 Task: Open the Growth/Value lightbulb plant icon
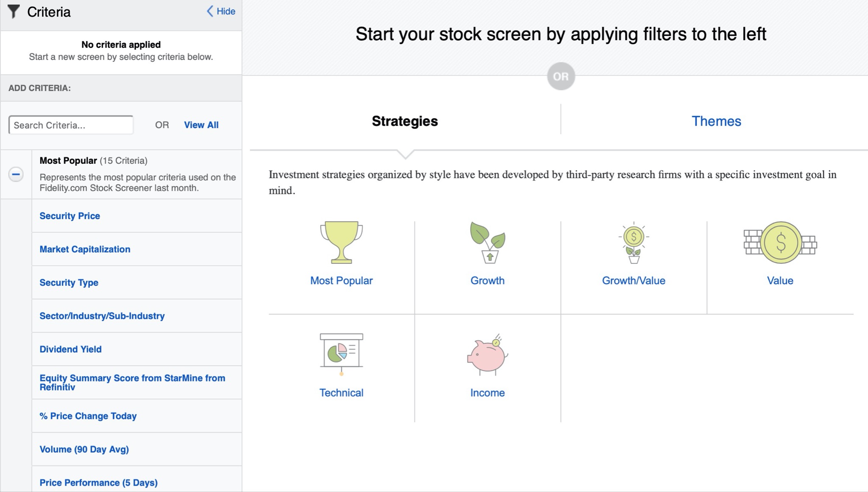634,242
